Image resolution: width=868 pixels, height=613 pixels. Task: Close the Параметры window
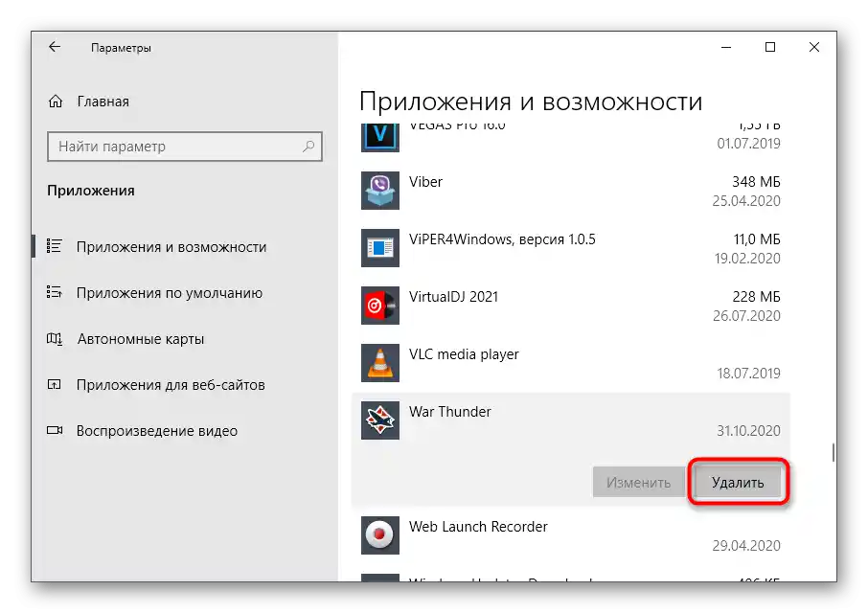813,48
